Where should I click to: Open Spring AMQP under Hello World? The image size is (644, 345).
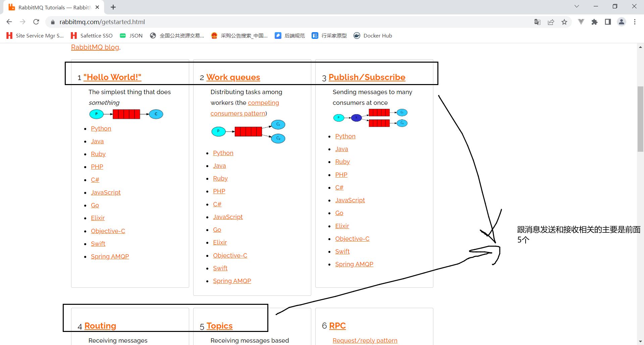[110, 256]
